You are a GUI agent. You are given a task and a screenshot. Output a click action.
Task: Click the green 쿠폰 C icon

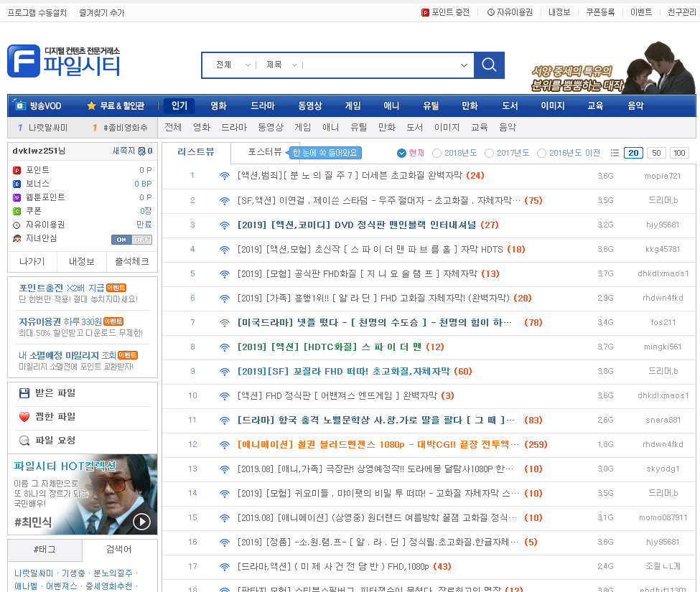17,211
